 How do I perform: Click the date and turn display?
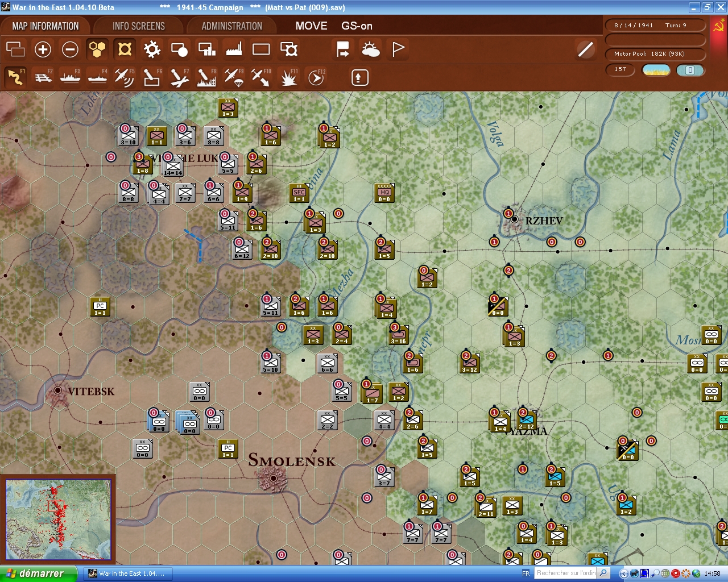(655, 26)
